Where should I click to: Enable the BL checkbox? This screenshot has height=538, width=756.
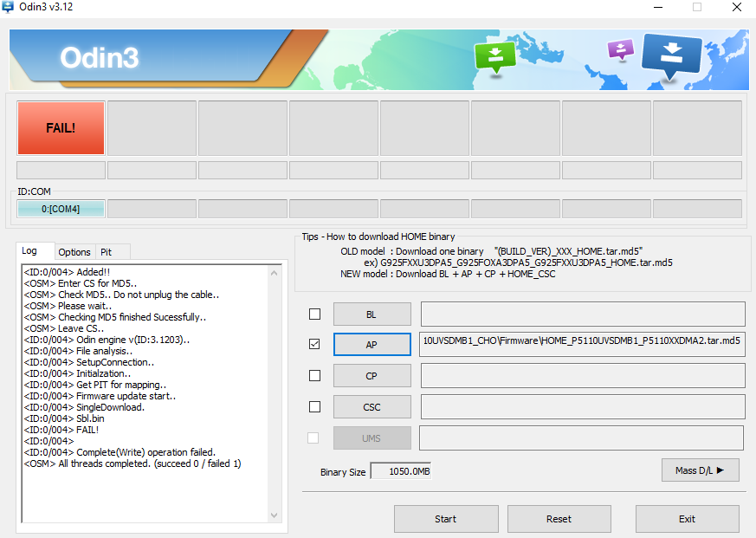[314, 314]
